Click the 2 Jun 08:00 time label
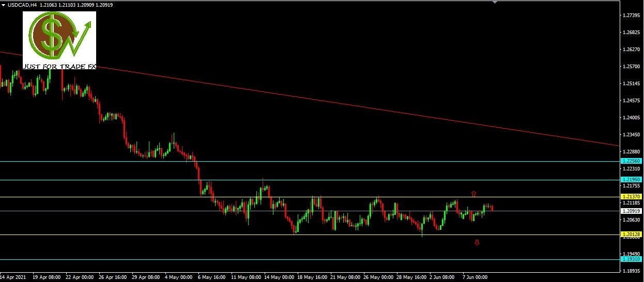Screen dimensions: 644x282 pos(442,277)
